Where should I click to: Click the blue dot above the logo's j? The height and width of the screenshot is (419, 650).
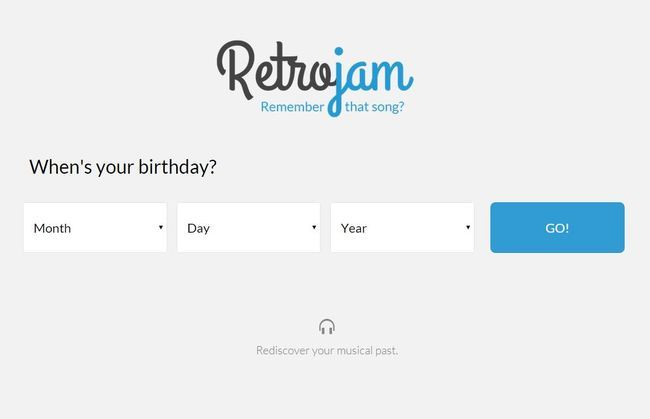pyautogui.click(x=339, y=51)
